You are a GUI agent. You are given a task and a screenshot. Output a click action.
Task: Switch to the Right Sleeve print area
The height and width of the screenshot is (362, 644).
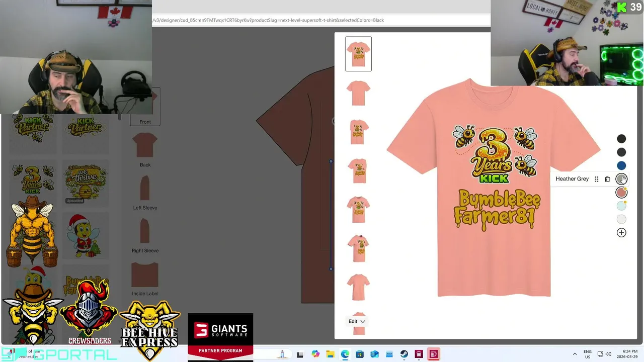pos(145,235)
